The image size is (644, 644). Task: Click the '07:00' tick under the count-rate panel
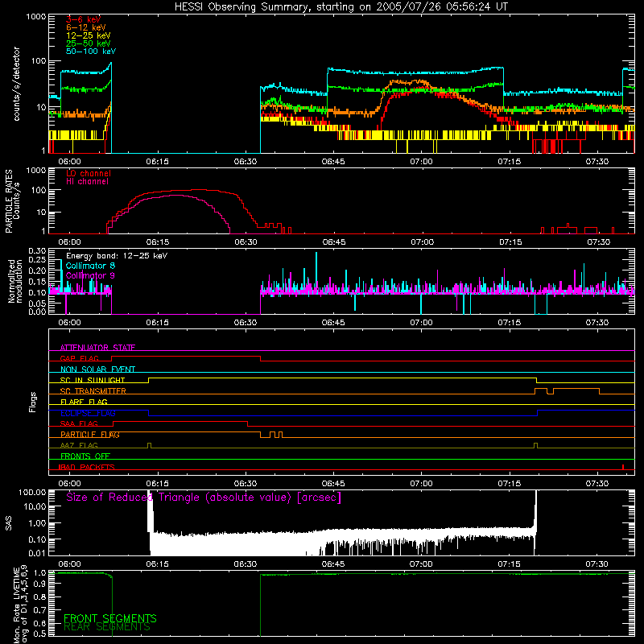[421, 162]
